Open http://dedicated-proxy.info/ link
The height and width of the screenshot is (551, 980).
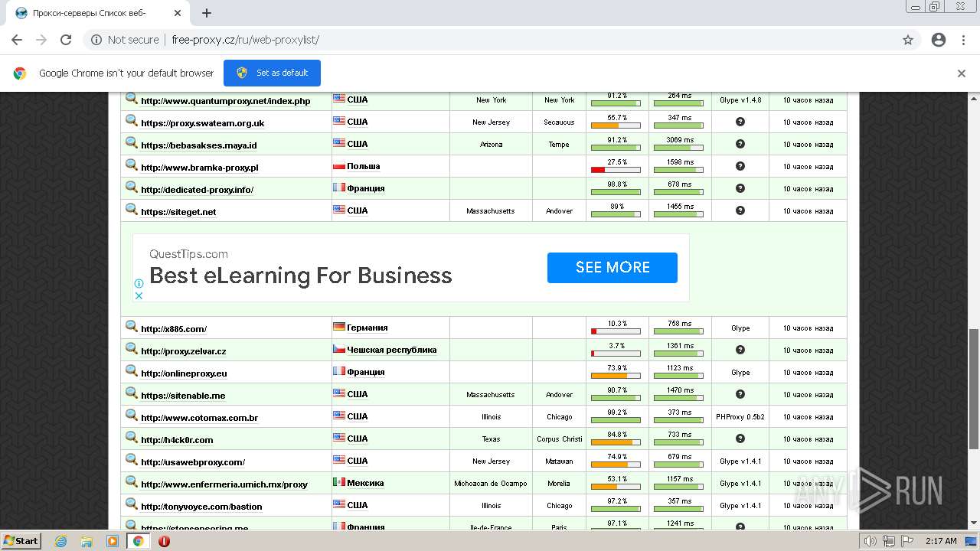coord(198,190)
